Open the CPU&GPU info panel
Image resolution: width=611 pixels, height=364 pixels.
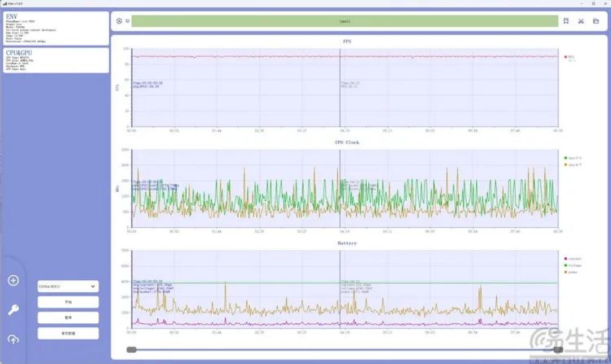click(x=56, y=60)
